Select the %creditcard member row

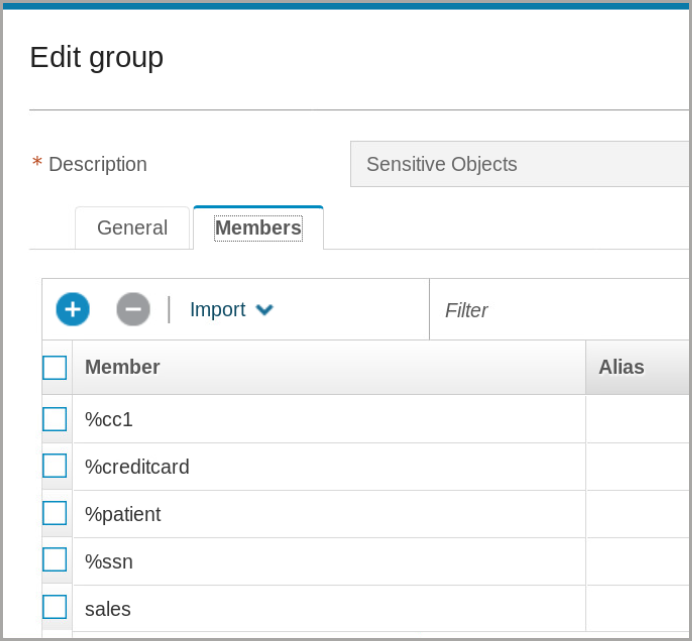[137, 467]
